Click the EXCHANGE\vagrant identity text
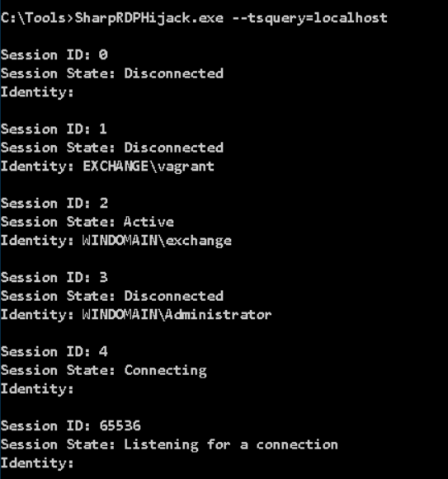 (149, 167)
